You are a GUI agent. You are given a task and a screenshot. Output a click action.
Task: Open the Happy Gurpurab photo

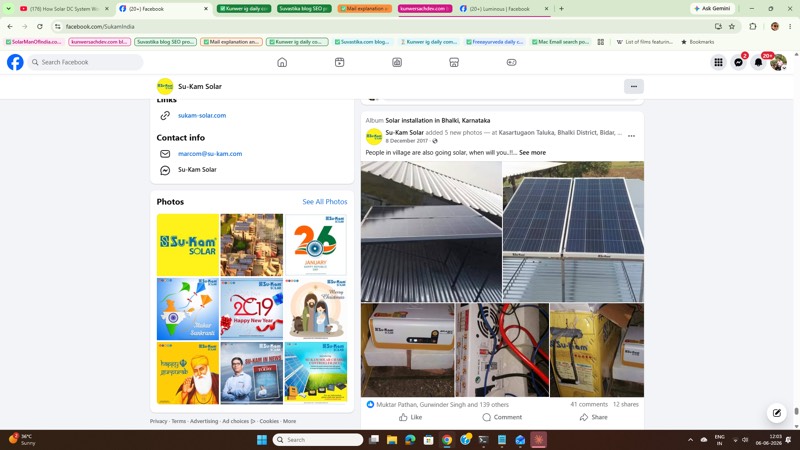[x=188, y=373]
